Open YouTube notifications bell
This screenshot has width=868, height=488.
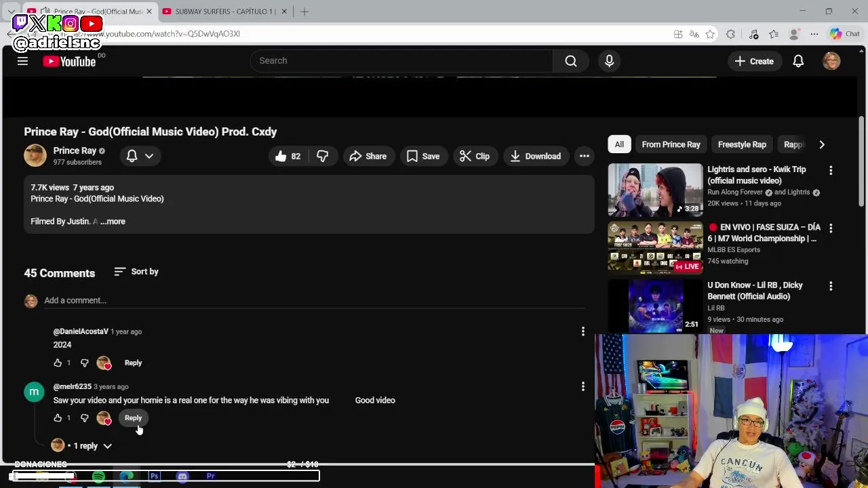click(798, 61)
